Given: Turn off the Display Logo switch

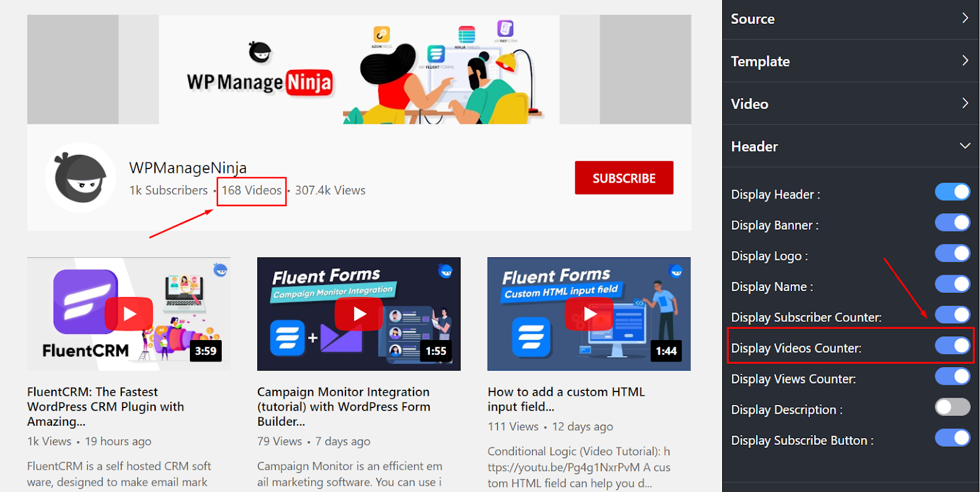Looking at the screenshot, I should [x=952, y=253].
